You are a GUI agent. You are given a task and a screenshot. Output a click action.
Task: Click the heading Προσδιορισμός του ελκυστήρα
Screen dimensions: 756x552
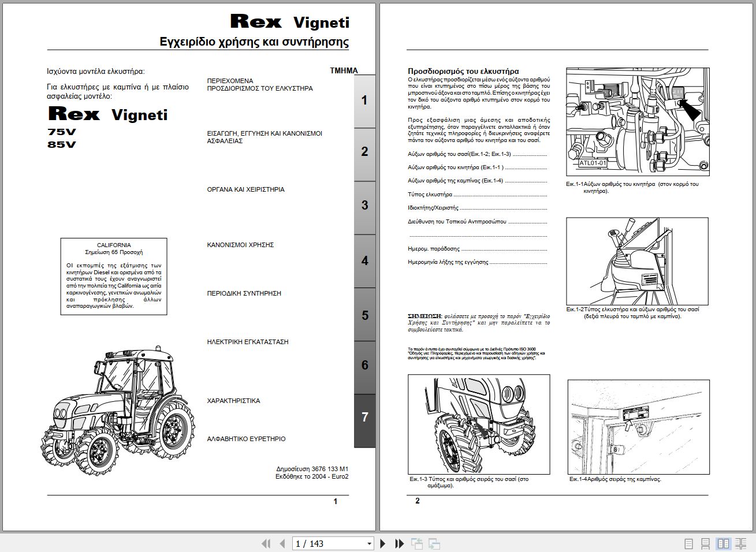(x=463, y=71)
